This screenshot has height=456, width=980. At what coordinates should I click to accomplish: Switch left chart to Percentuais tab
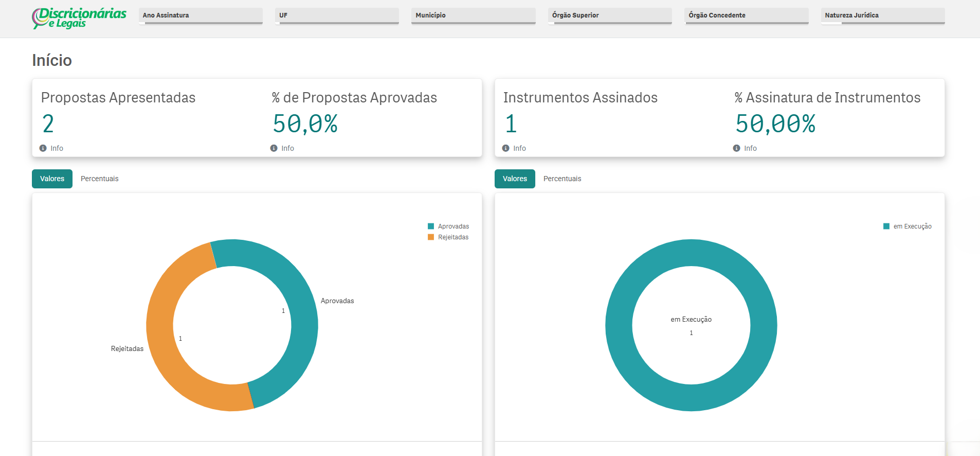100,179
